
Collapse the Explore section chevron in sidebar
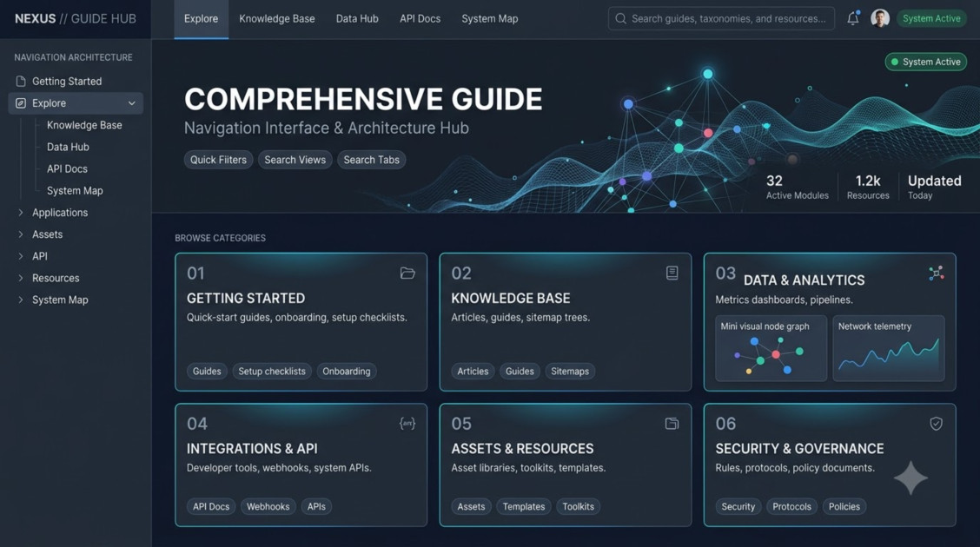[131, 103]
